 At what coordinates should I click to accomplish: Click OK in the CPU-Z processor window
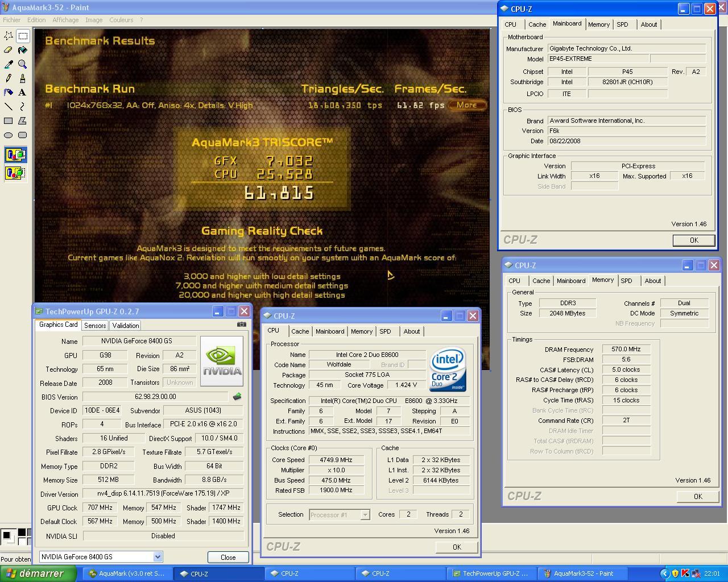[x=456, y=547]
